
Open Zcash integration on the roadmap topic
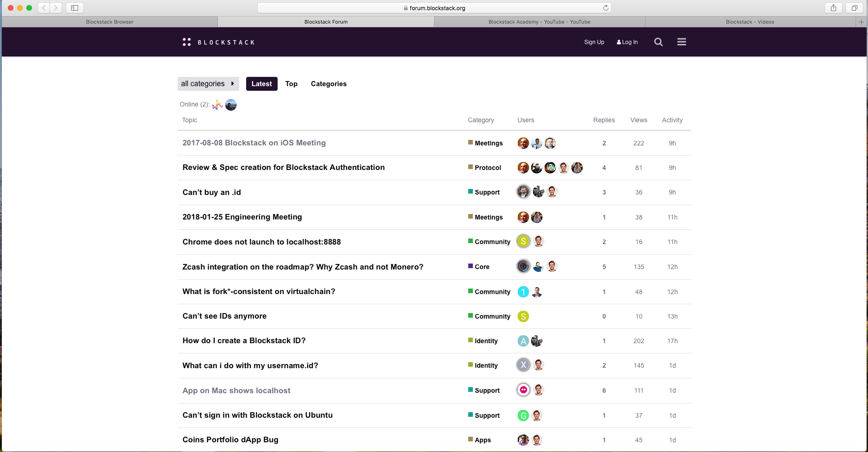303,267
